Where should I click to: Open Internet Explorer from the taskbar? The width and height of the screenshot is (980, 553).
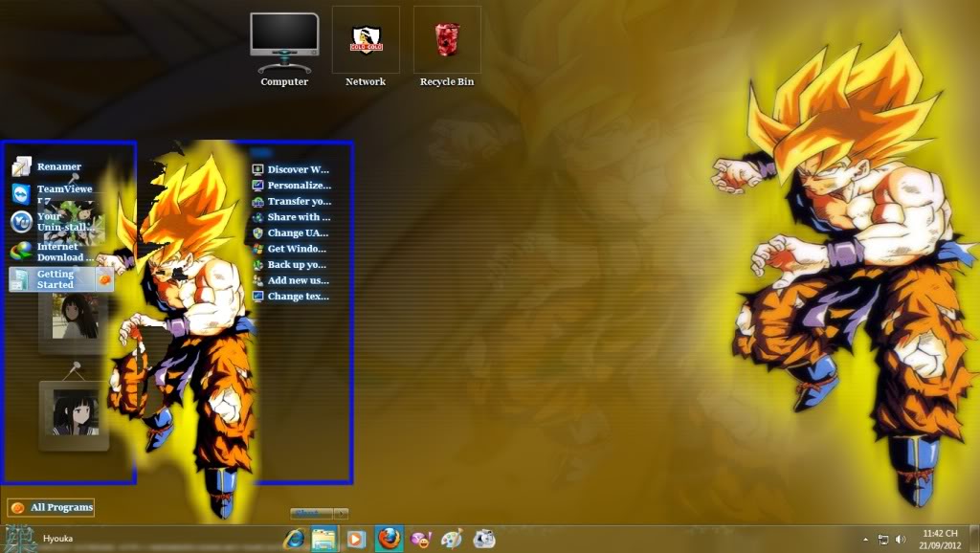294,539
